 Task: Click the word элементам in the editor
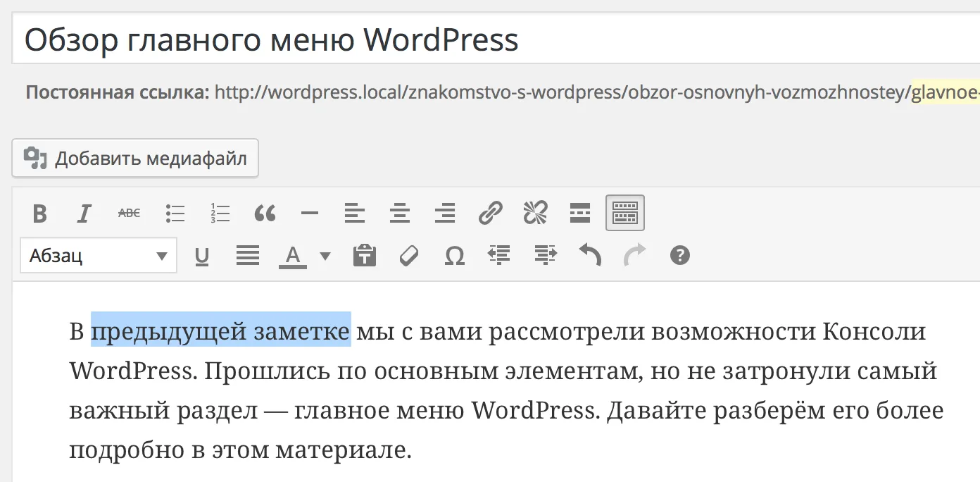click(x=574, y=371)
